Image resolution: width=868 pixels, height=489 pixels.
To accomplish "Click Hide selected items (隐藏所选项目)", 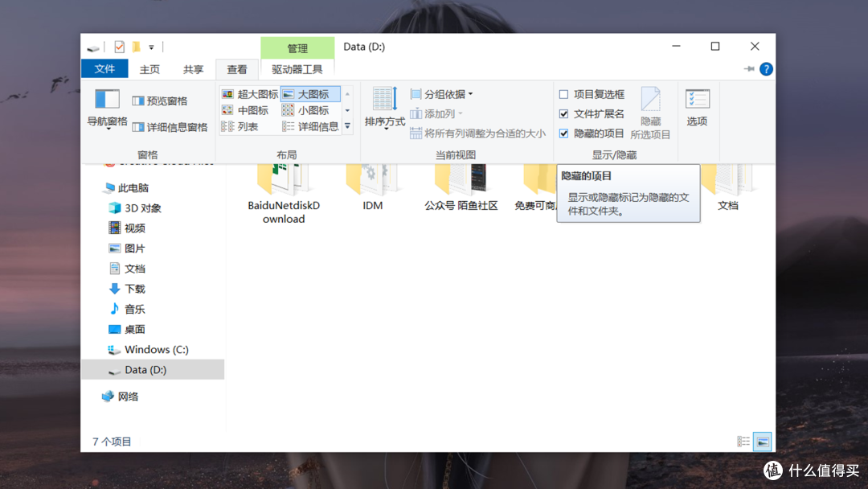I will [650, 113].
